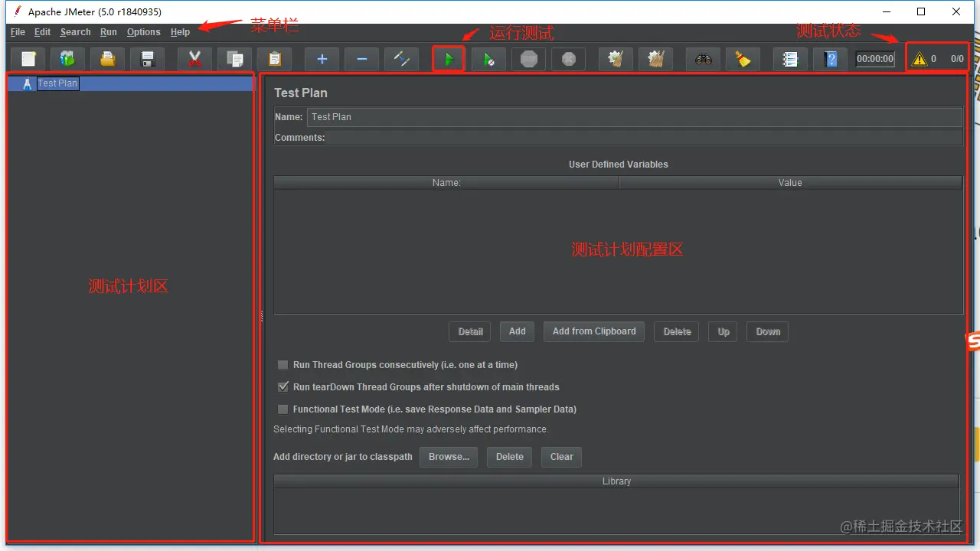This screenshot has width=980, height=551.
Task: Click Add from Clipboard button
Action: pos(594,331)
